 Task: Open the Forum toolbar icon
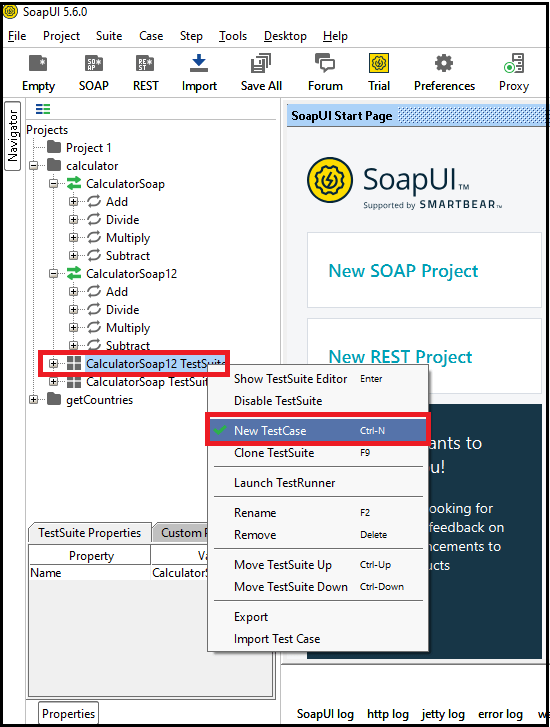[325, 63]
